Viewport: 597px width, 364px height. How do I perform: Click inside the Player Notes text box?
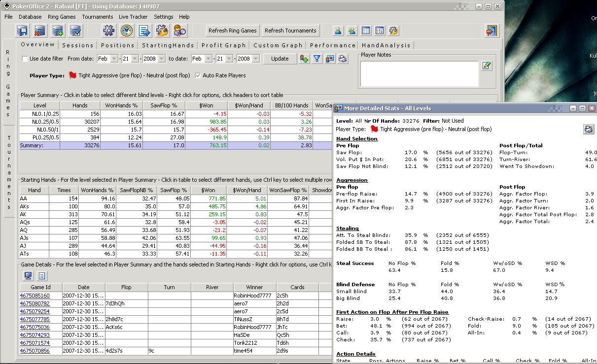[419, 74]
